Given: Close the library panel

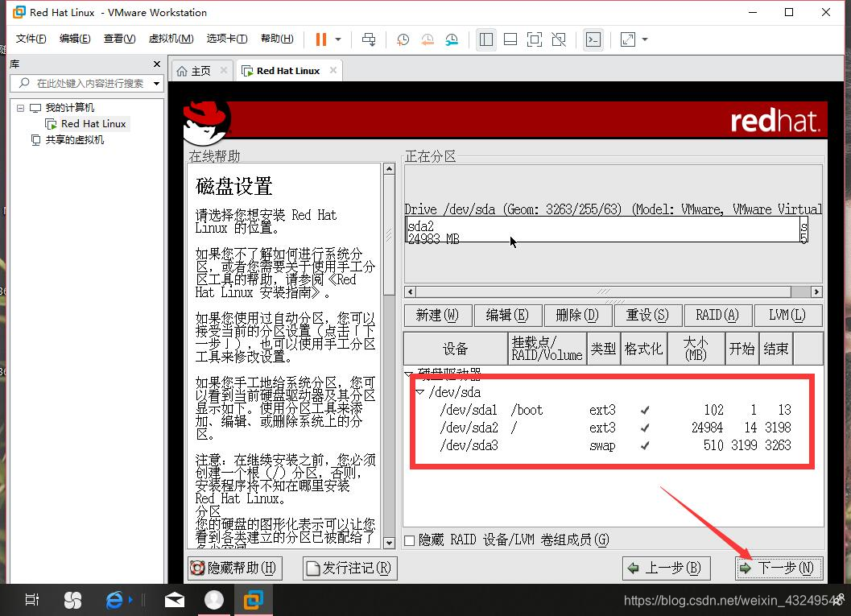Looking at the screenshot, I should (157, 64).
